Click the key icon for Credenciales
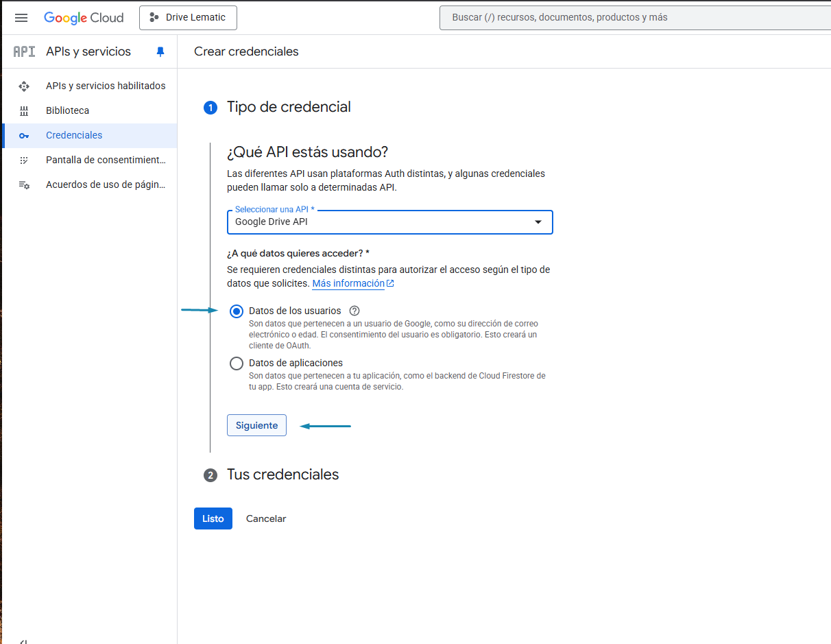This screenshot has width=831, height=644. point(24,136)
